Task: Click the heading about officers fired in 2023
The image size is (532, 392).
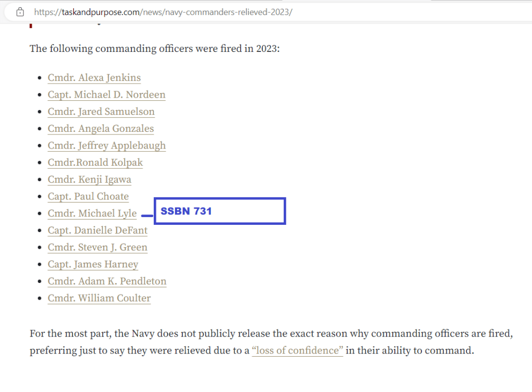Action: [x=154, y=49]
